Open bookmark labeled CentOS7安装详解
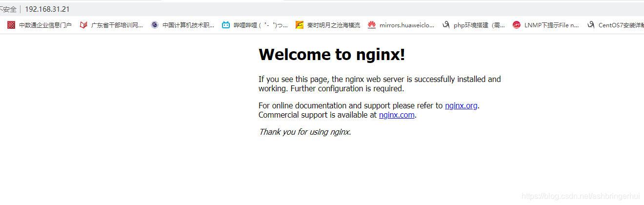This screenshot has width=644, height=205. (621, 25)
